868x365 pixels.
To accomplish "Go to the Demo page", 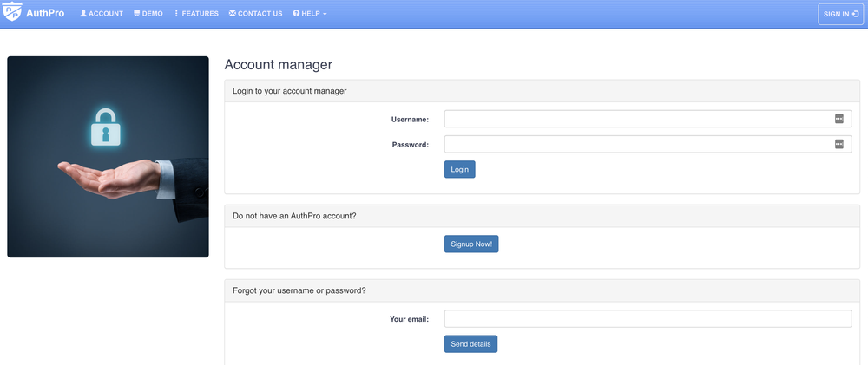I will pos(148,13).
